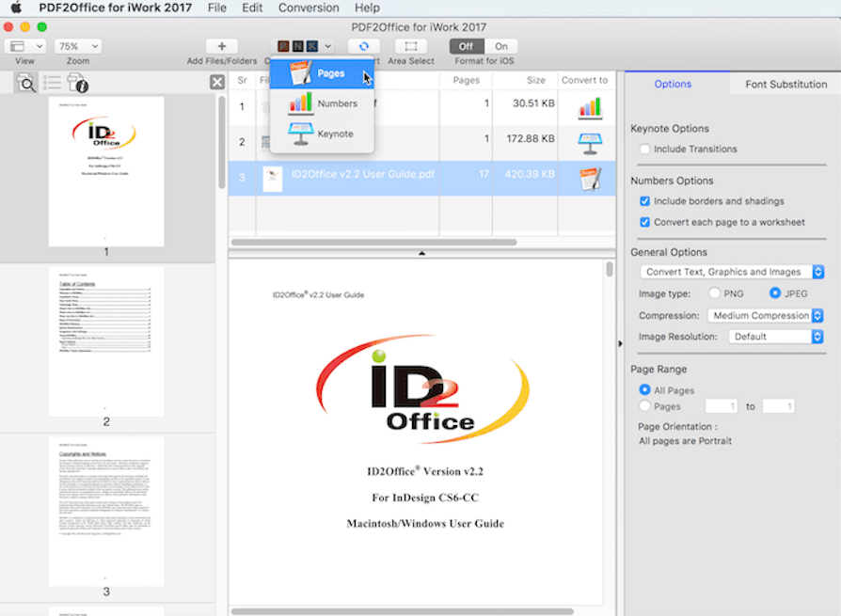Screen dimensions: 841x616
Task: Click the Numbers icon in row 1
Action: [590, 106]
